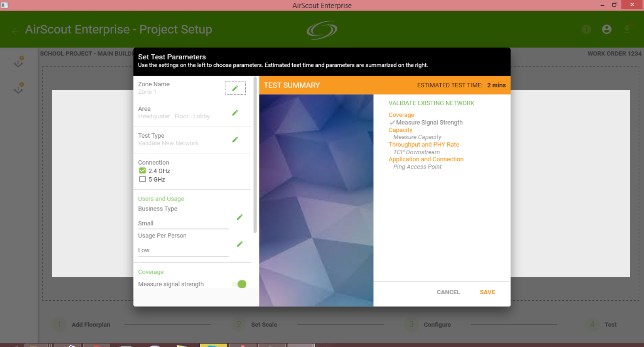Image resolution: width=644 pixels, height=347 pixels.
Task: Edit the Zone Name with pencil icon
Action: coord(235,88)
